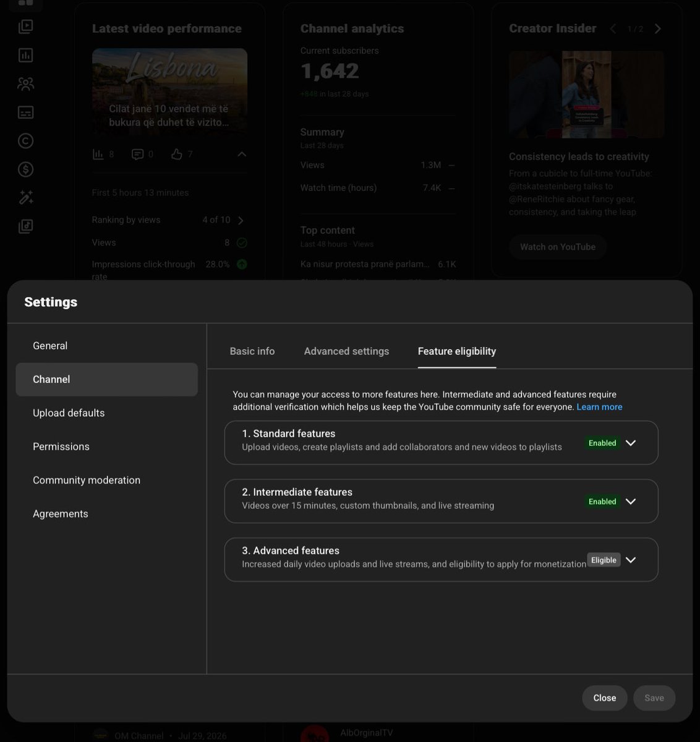
Task: Open Customization magic wand icon
Action: (x=25, y=198)
